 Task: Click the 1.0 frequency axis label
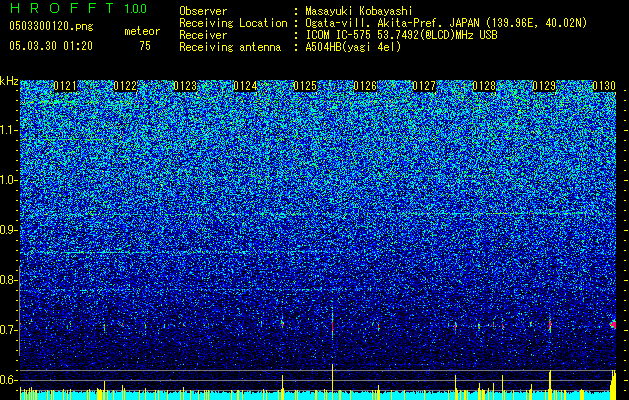click(9, 180)
